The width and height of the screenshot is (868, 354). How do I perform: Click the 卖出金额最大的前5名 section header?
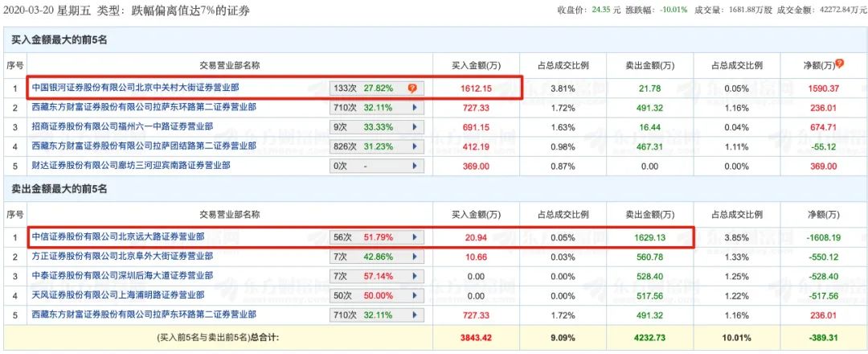59,189
